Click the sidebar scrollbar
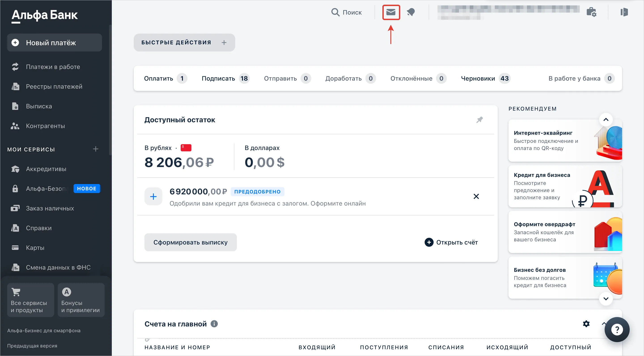Viewport: 644px width, 356px height. click(x=110, y=90)
